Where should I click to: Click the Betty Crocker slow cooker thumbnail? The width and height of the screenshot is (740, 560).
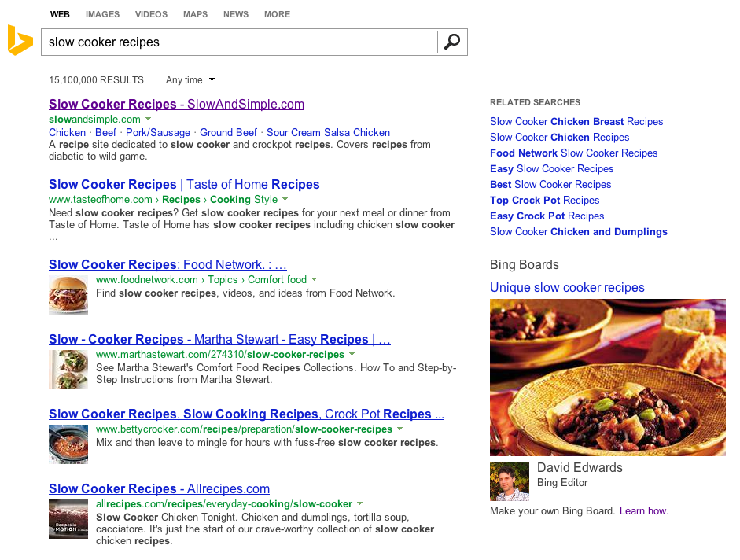pyautogui.click(x=68, y=444)
